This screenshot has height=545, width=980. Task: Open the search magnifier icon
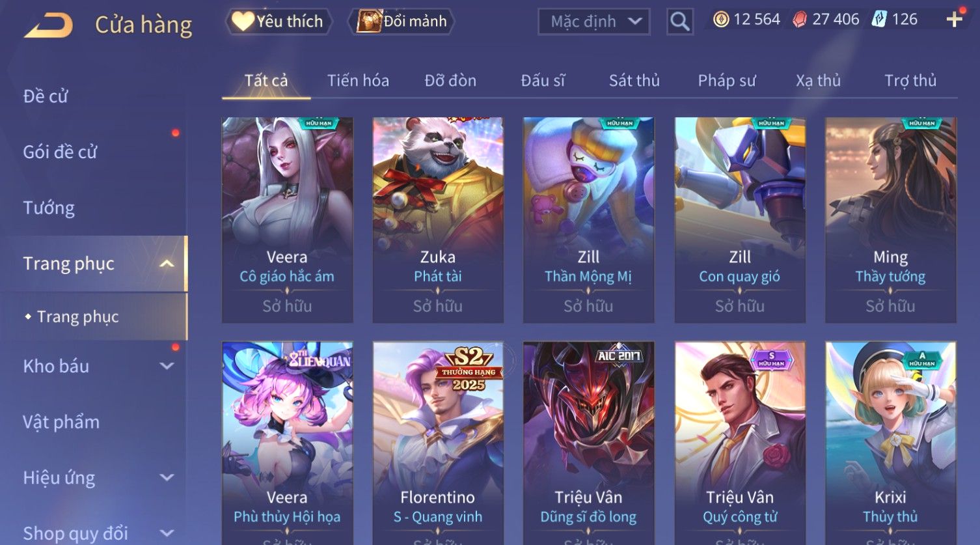tap(680, 21)
